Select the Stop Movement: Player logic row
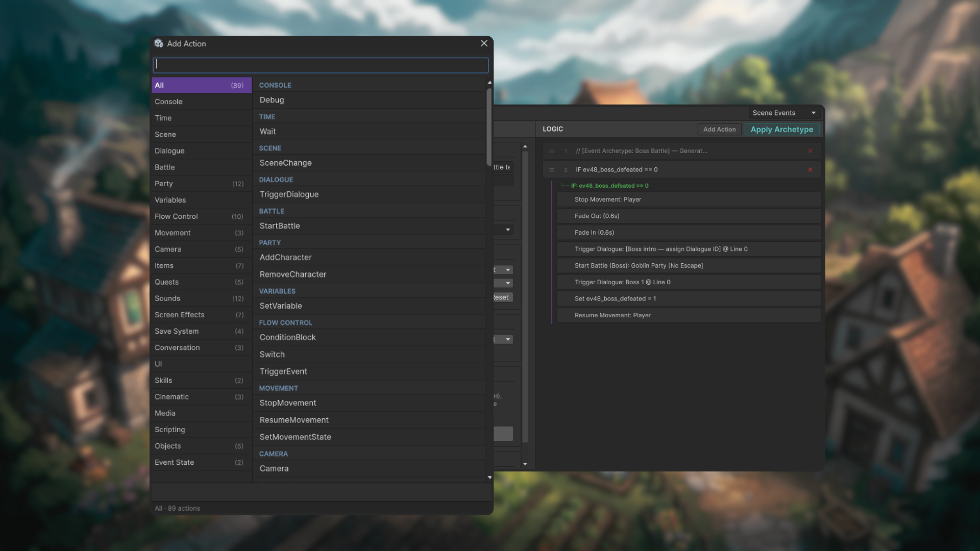 click(689, 199)
